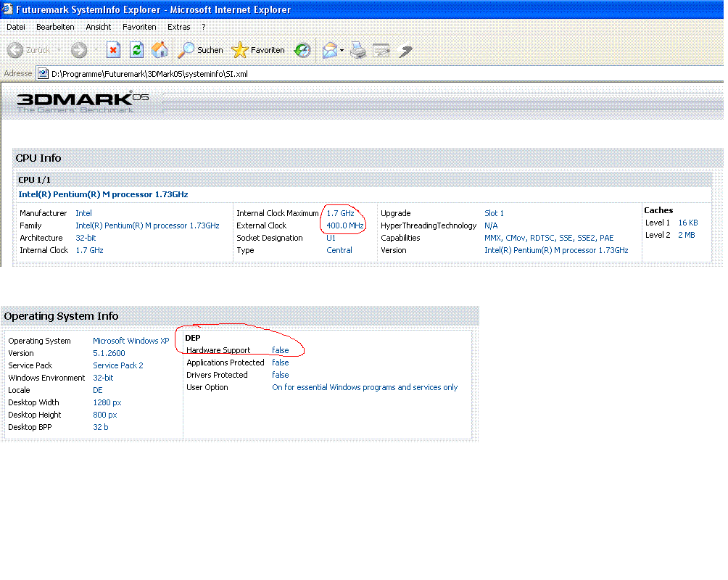Click OS Version value 5.1.2600
The height and width of the screenshot is (580, 728).
coord(109,353)
